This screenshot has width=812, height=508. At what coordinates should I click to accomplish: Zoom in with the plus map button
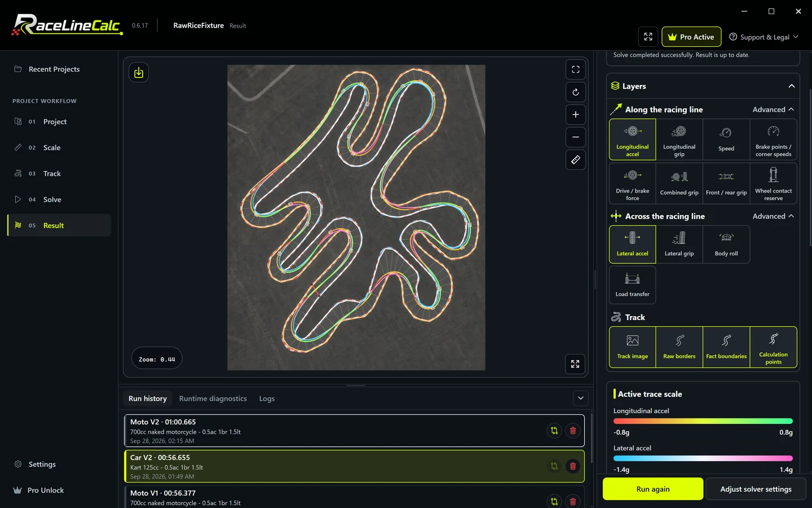coord(575,115)
